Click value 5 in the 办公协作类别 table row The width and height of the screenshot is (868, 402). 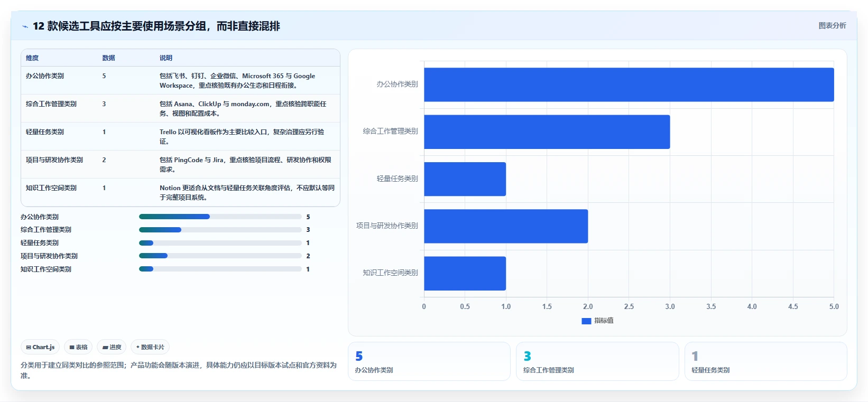pyautogui.click(x=104, y=76)
